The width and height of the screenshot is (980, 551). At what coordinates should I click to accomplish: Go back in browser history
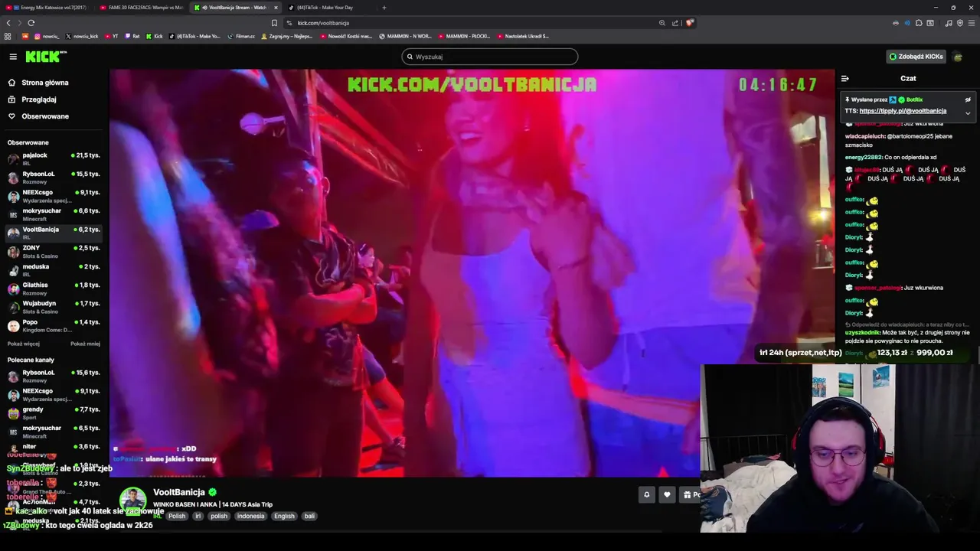pyautogui.click(x=8, y=23)
